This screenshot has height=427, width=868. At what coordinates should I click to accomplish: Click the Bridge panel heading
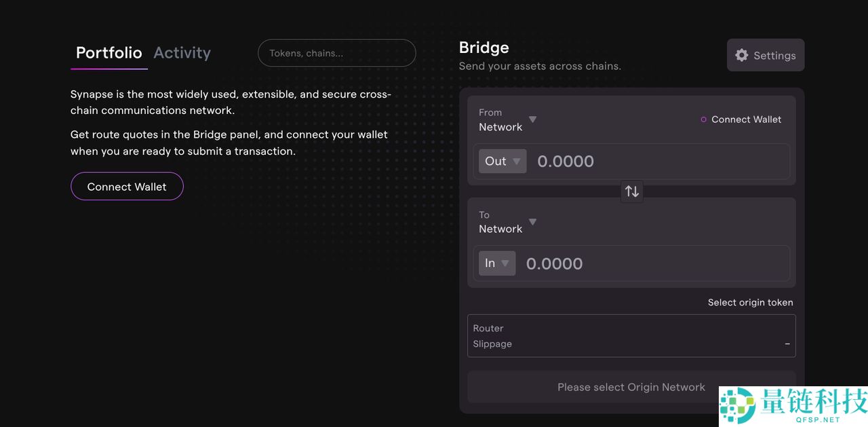pos(484,48)
